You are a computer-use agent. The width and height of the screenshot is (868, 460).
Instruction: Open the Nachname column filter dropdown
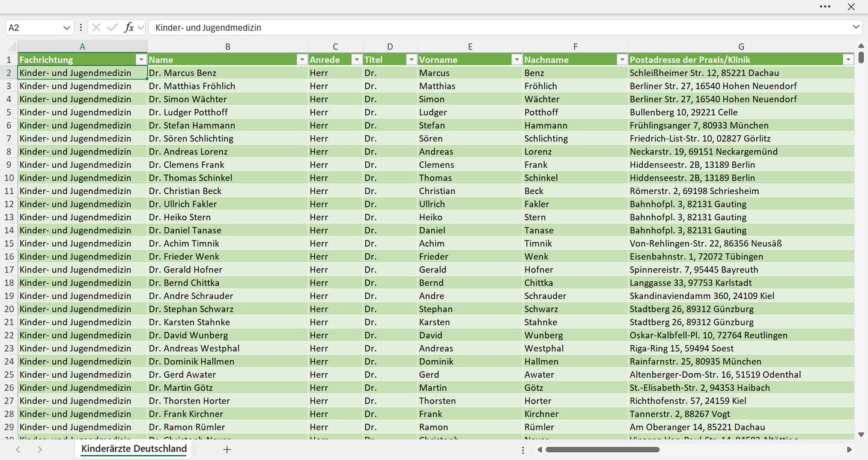point(622,60)
